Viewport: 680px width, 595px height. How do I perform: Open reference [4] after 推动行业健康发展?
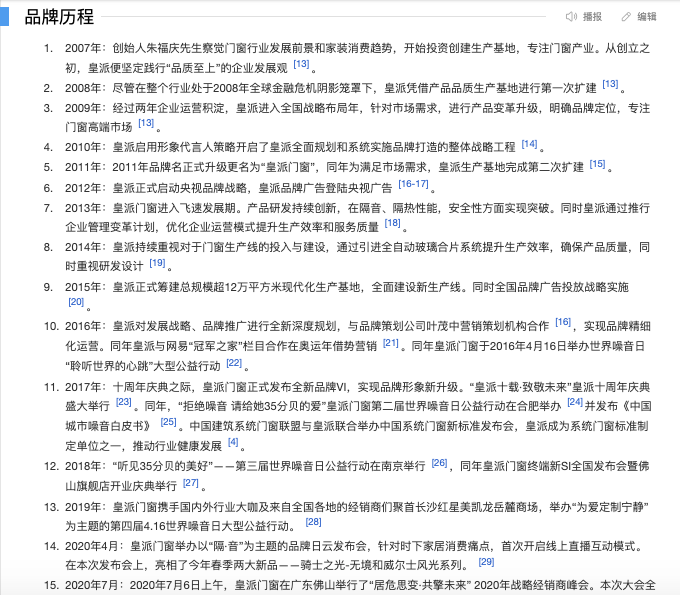point(233,442)
